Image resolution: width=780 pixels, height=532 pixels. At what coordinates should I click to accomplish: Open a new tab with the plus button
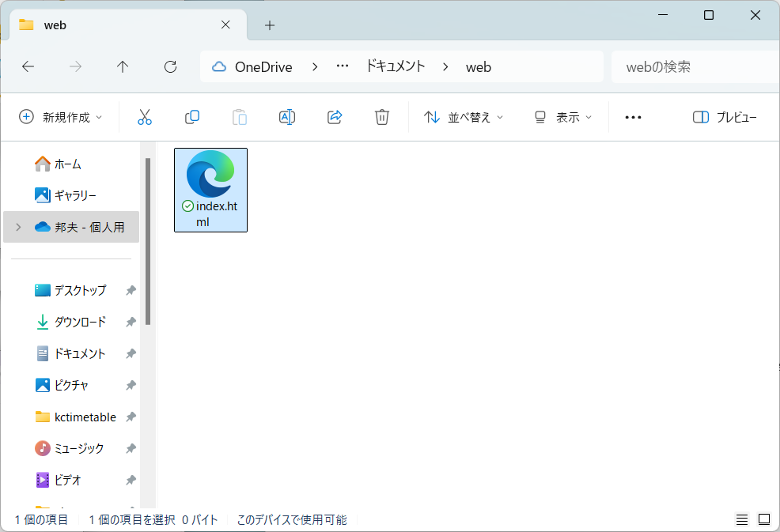pos(269,25)
